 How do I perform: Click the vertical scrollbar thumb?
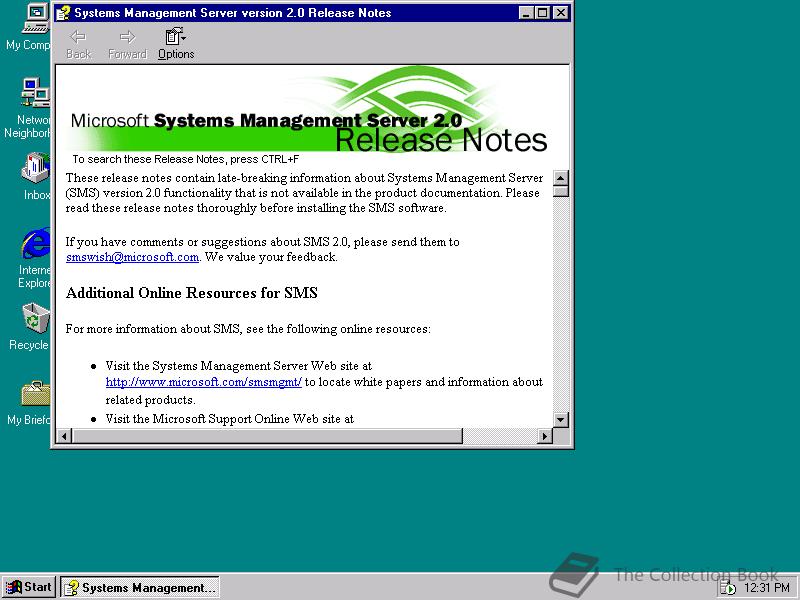561,191
